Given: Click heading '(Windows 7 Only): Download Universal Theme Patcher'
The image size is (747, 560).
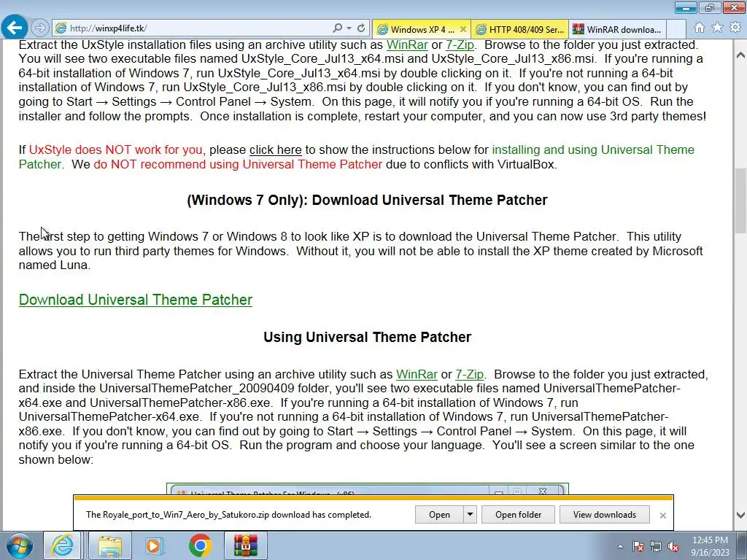Looking at the screenshot, I should [368, 200].
